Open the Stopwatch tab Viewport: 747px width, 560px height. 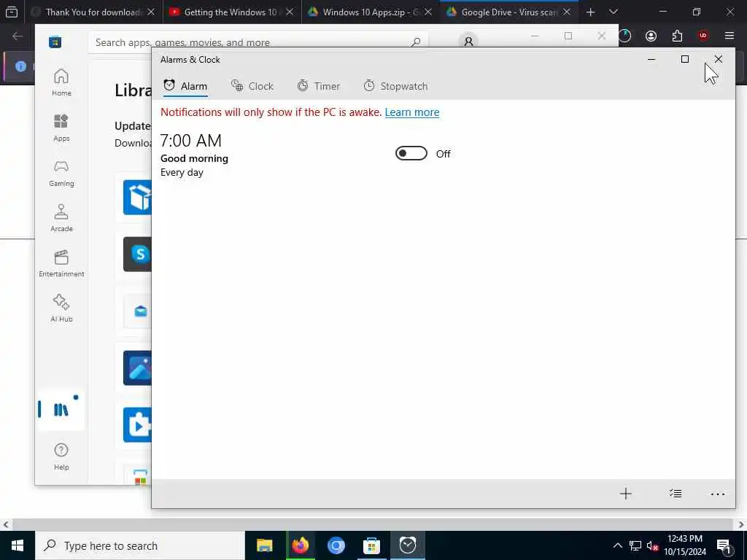(396, 86)
